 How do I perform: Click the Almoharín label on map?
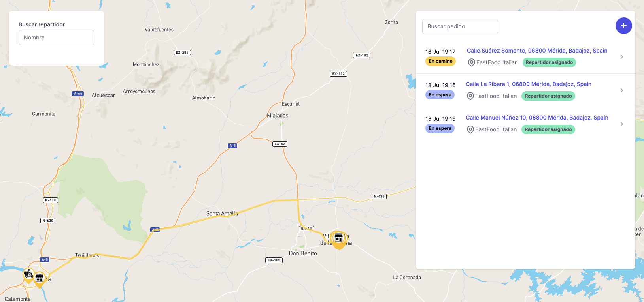click(204, 98)
